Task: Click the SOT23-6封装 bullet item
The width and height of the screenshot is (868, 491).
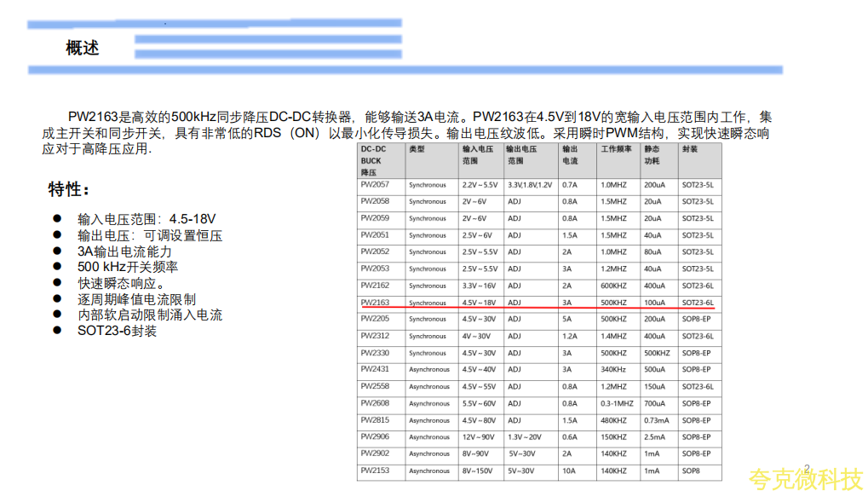Action: click(117, 331)
